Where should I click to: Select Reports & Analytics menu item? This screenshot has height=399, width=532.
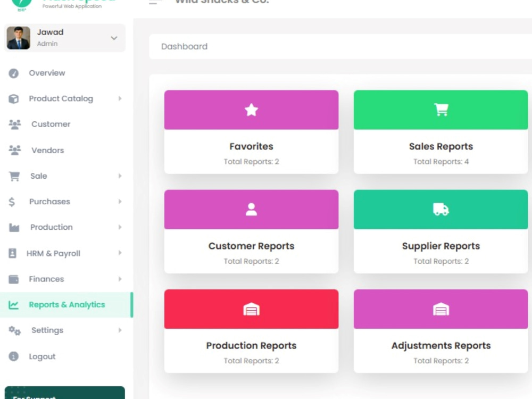click(67, 305)
